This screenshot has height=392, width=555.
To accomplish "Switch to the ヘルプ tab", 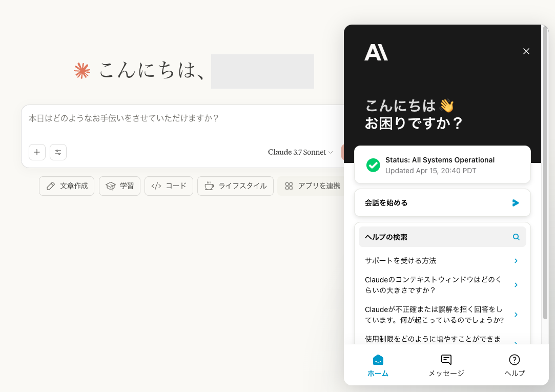I will pos(515,365).
